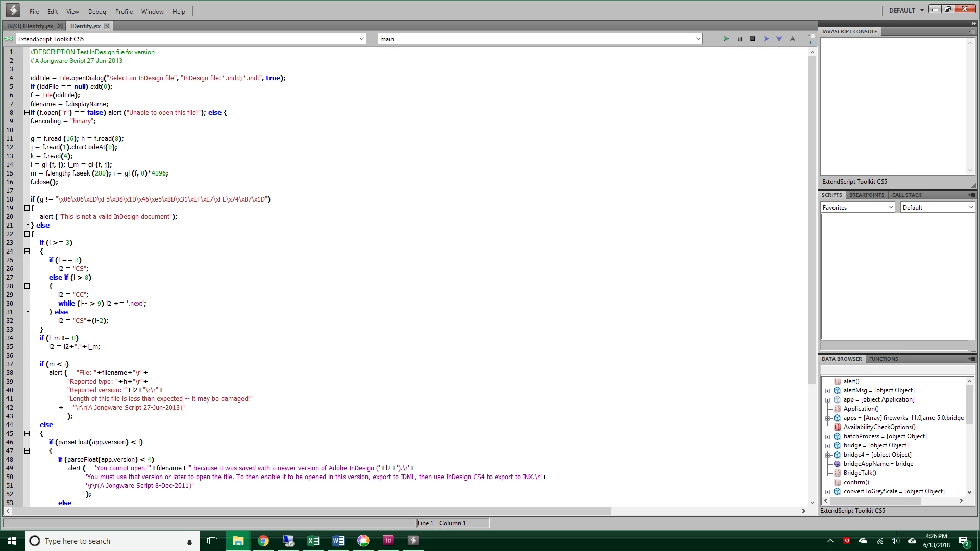The image size is (980, 551).
Task: Click the Stop script square icon
Action: click(x=752, y=39)
